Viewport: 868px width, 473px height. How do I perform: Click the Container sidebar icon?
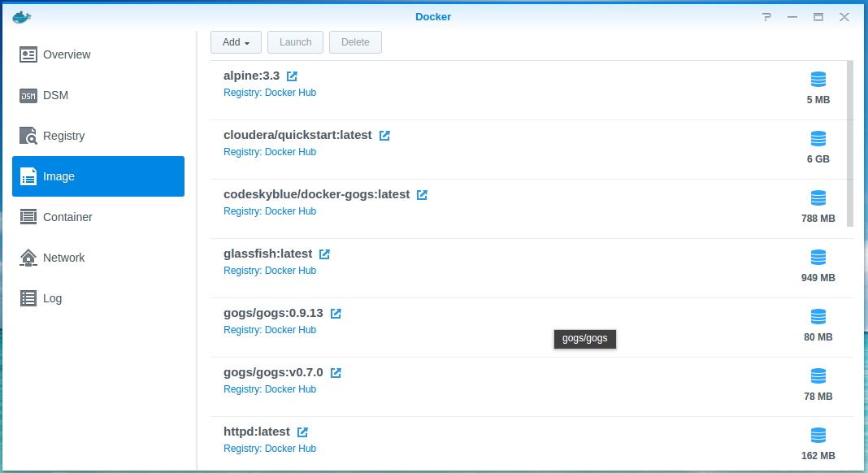[x=28, y=216]
